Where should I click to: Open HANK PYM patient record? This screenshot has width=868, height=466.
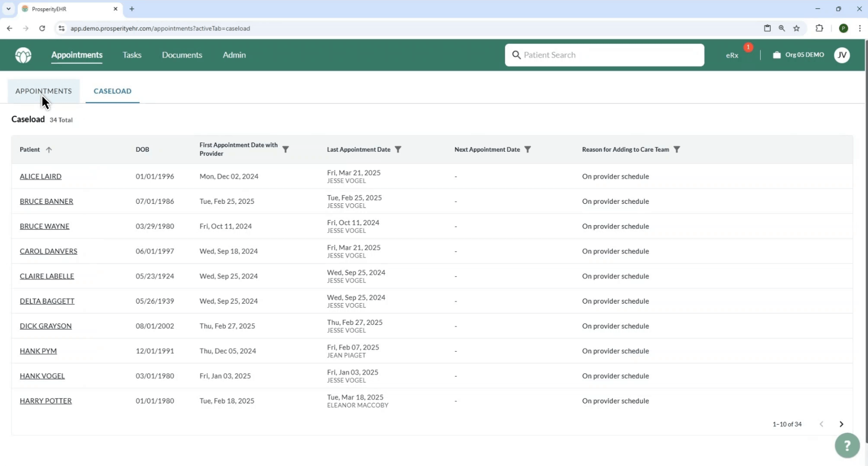tap(38, 351)
